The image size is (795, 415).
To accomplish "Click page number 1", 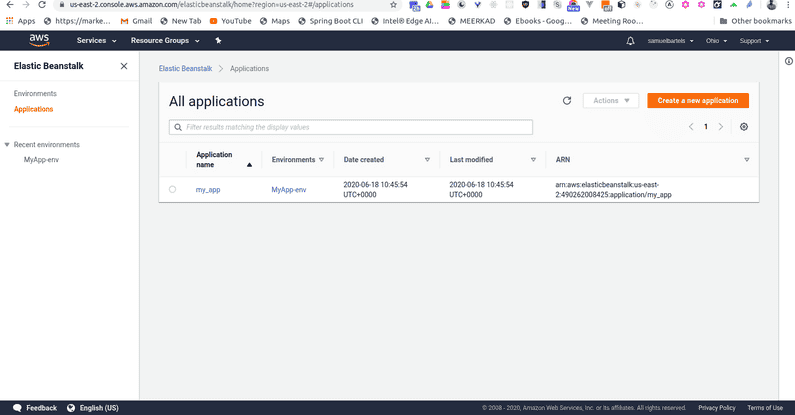I will pyautogui.click(x=705, y=127).
